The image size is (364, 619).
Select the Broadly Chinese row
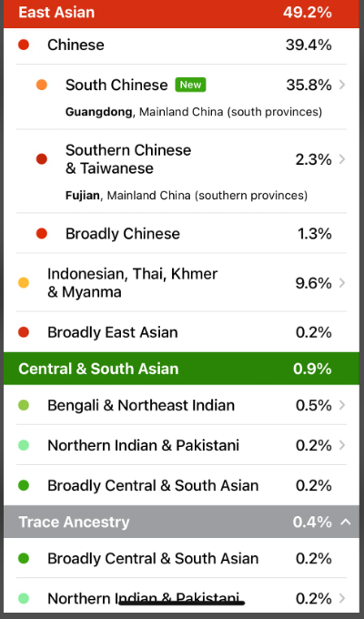pos(182,233)
